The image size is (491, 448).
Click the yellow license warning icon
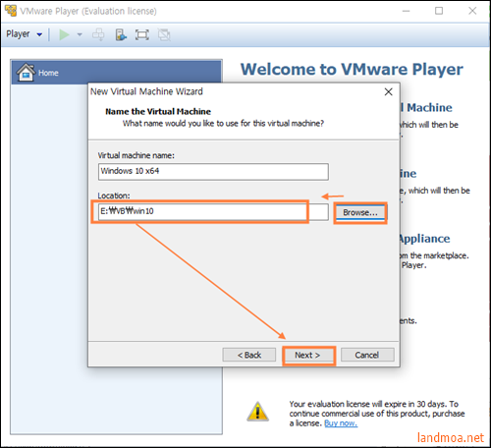[x=257, y=412]
